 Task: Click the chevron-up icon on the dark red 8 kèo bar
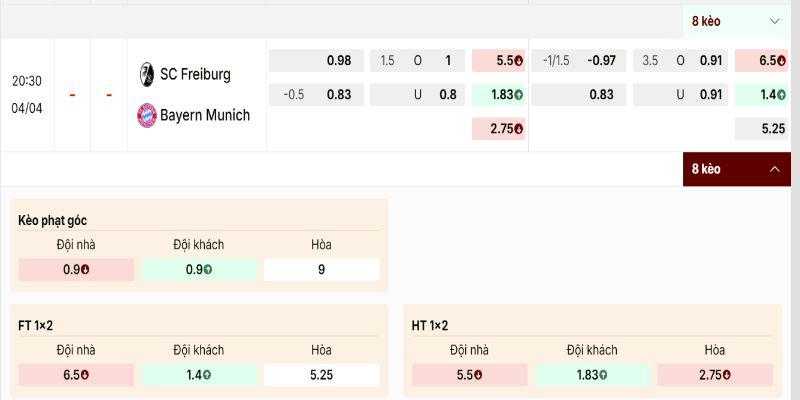click(774, 169)
